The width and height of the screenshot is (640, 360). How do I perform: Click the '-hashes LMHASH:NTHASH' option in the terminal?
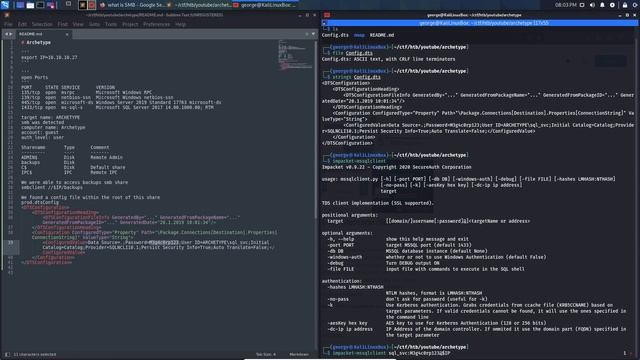click(x=355, y=287)
